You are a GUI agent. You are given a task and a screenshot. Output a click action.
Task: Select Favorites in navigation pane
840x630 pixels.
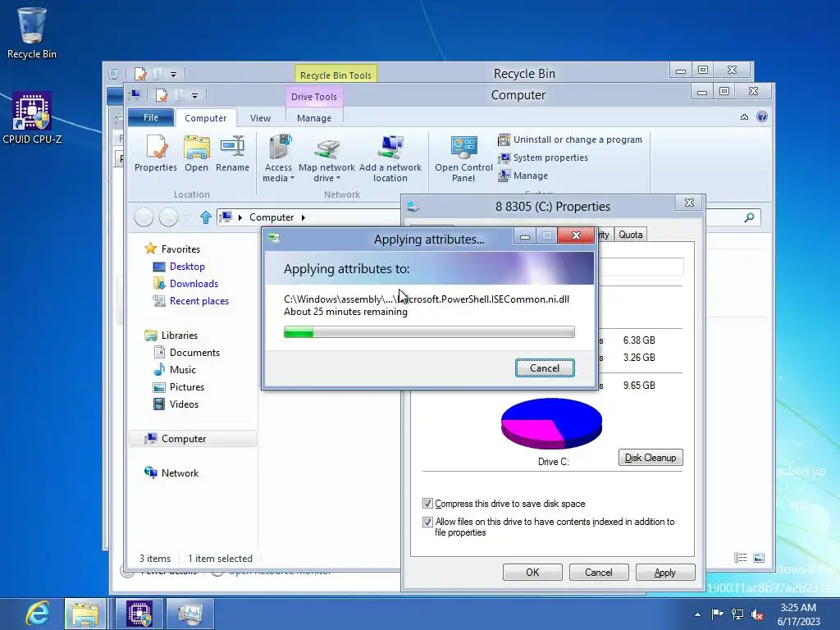(x=172, y=249)
